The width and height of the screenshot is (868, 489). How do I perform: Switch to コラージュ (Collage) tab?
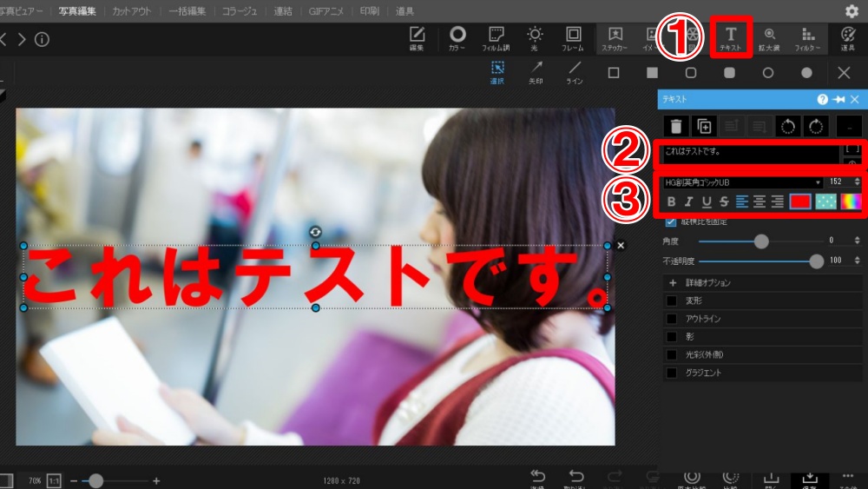(x=240, y=11)
